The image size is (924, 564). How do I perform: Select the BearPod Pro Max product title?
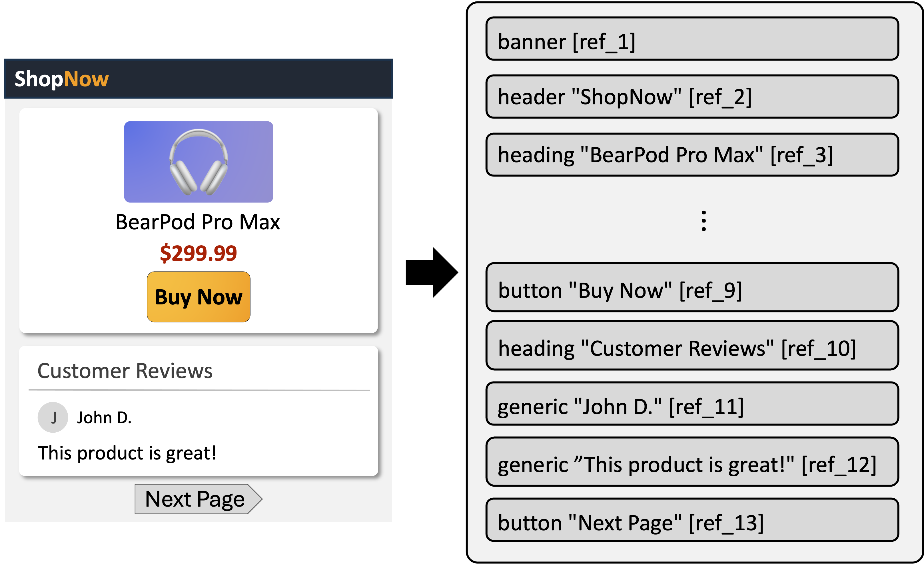(x=198, y=222)
